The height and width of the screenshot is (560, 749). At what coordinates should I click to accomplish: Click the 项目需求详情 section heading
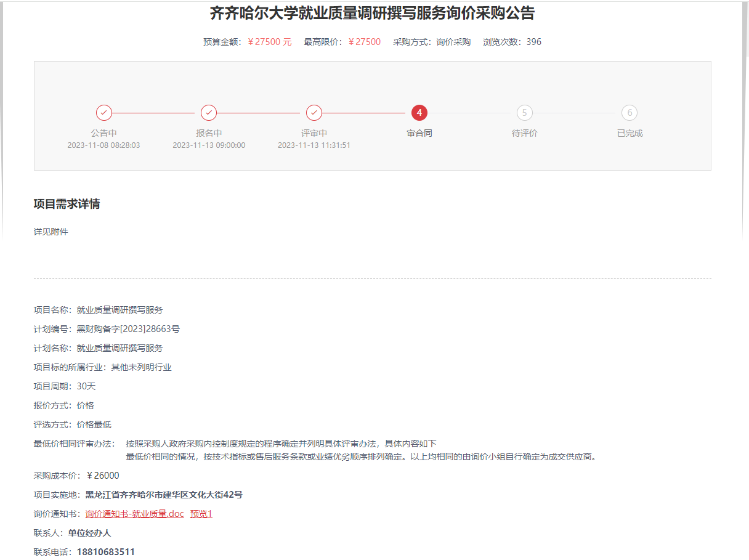tap(67, 204)
